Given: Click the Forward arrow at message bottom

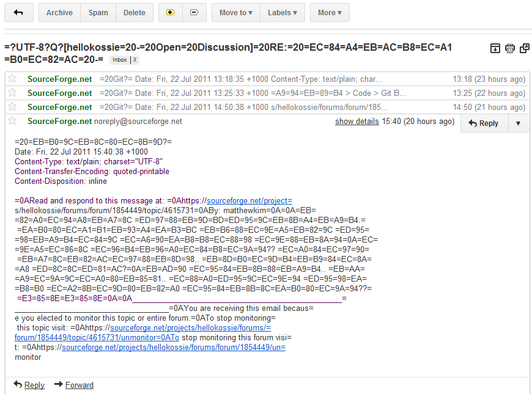Looking at the screenshot, I should (x=59, y=385).
